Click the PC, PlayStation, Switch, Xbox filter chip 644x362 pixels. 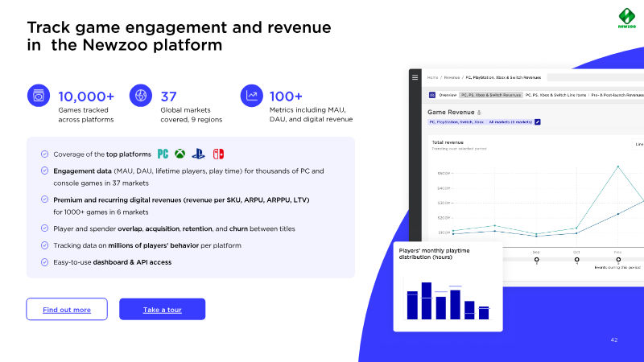[x=456, y=121]
